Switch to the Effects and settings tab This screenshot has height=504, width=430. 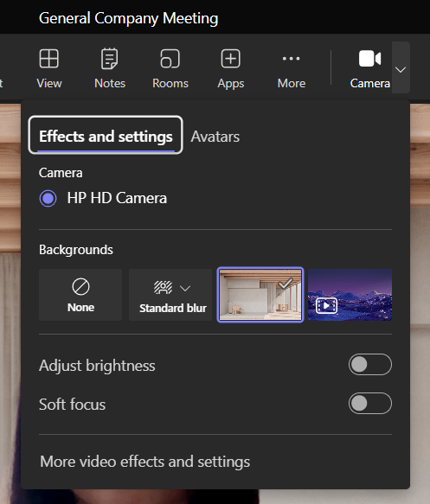point(106,136)
